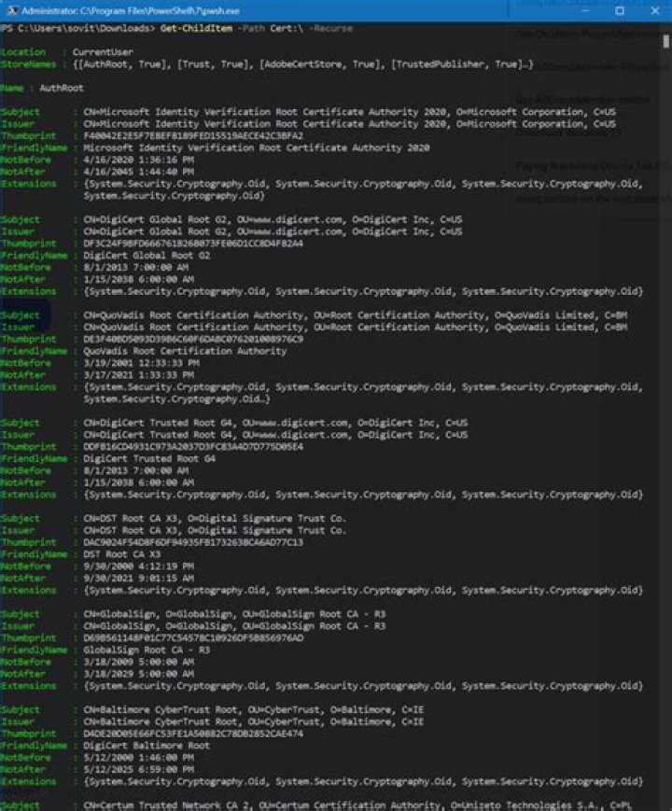Click NotAfter value '9/30/2021 9:01:15 AM'
This screenshot has height=811, width=672.
[139, 579]
